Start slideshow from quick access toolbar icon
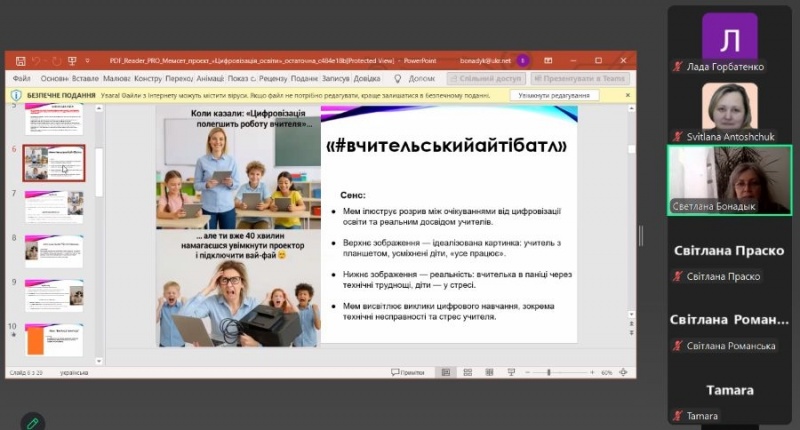Screen dimensions: 800x430 (72, 61)
